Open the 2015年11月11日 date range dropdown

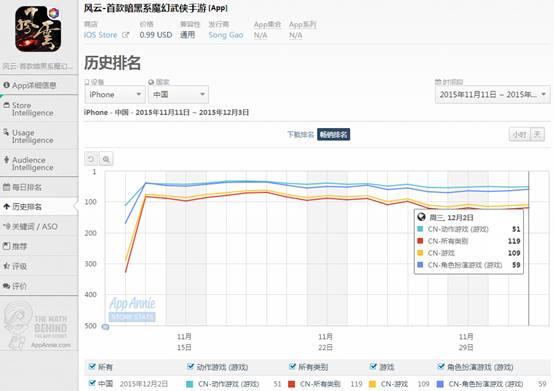coord(493,95)
